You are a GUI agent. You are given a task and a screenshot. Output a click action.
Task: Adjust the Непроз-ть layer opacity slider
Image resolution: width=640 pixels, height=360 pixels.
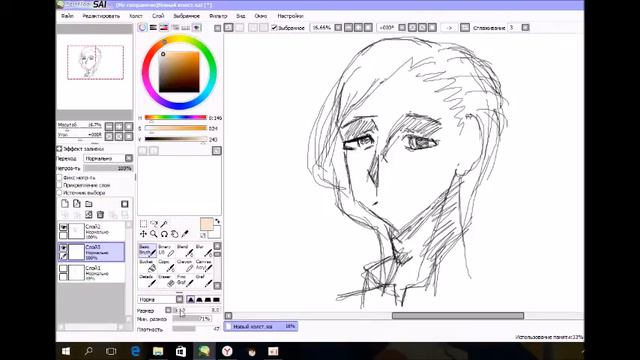pos(108,168)
